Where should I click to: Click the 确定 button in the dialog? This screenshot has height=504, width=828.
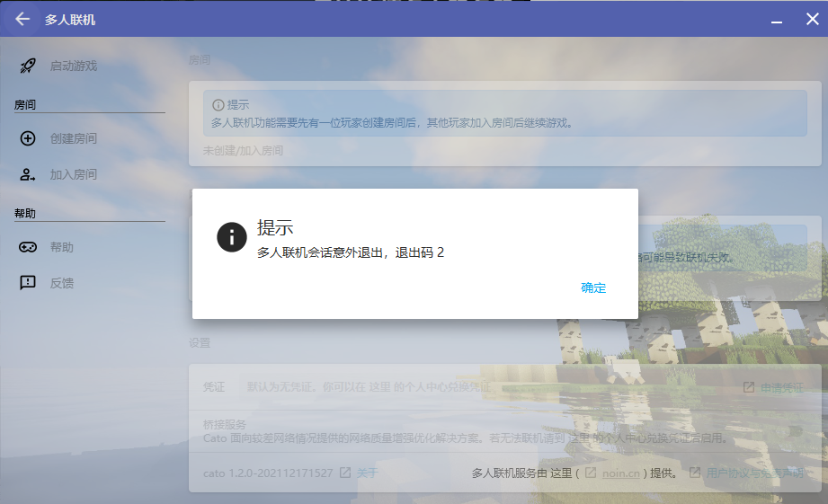(593, 288)
